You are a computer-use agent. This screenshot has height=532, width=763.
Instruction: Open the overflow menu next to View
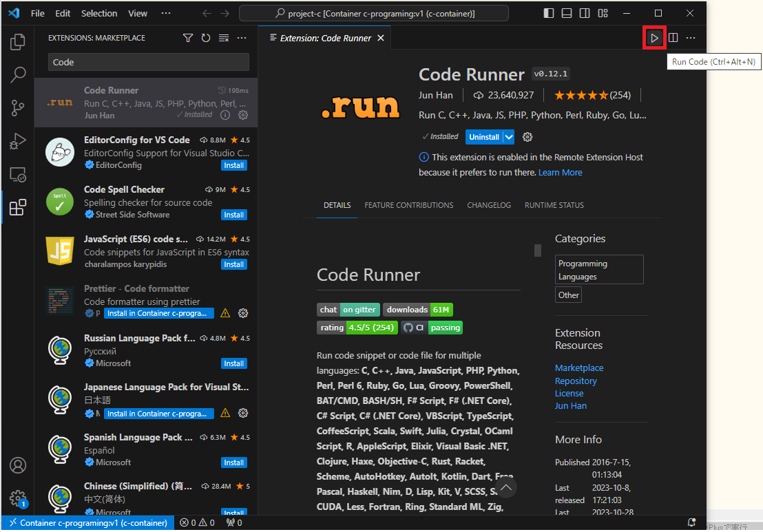(166, 13)
